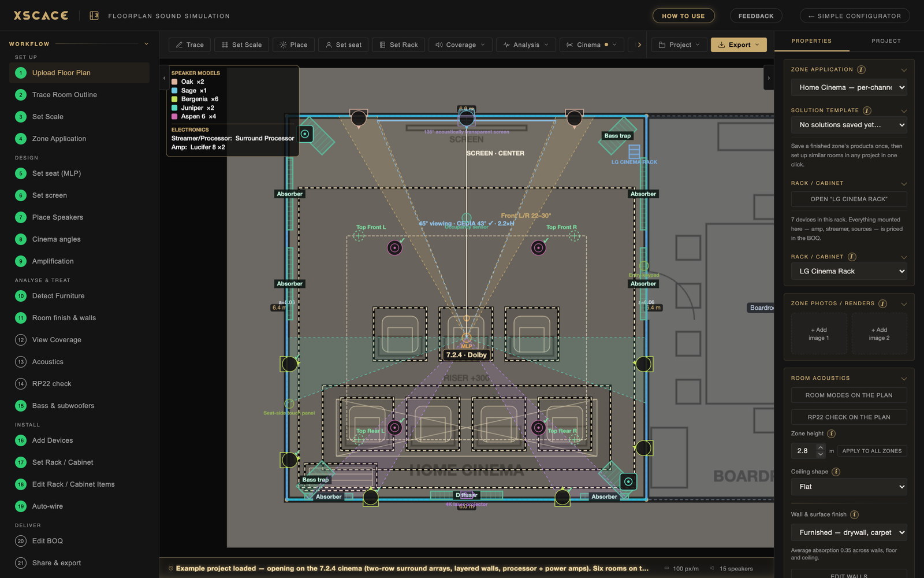This screenshot has width=924, height=578.
Task: Switch to Simple Configurator
Action: point(854,16)
